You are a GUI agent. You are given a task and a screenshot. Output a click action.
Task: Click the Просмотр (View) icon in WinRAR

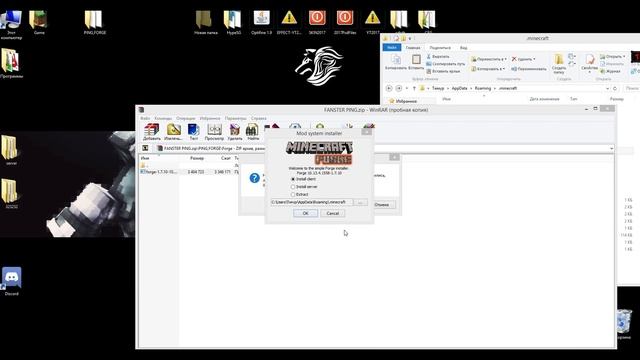[x=214, y=132]
